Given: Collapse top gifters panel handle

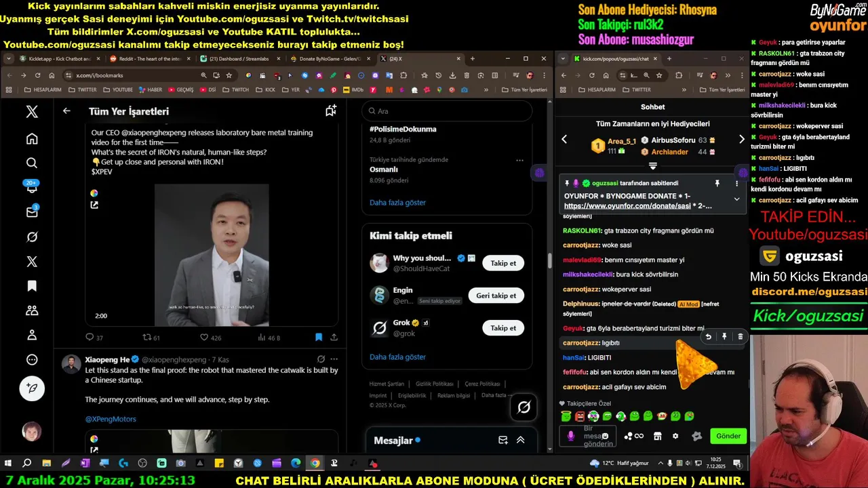Looking at the screenshot, I should [652, 165].
